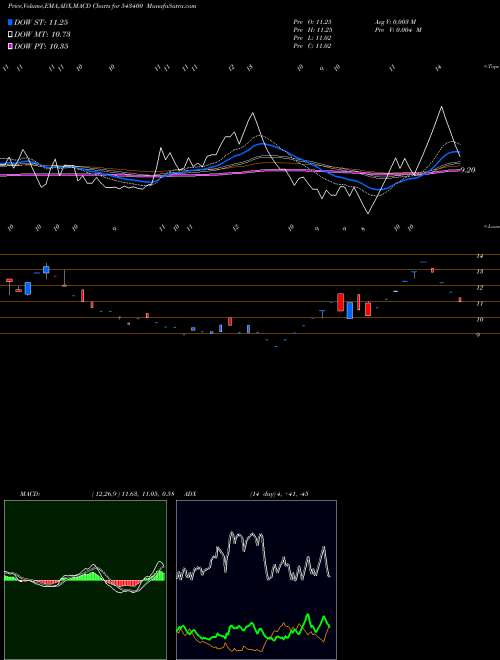500x660 pixels.
Task: Click the 13 price axis label
Action: tap(479, 272)
